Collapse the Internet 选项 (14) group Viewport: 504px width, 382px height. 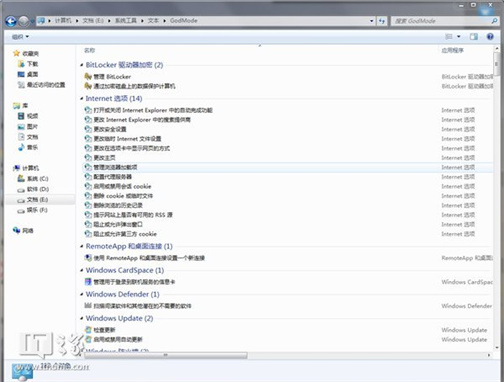(x=82, y=98)
